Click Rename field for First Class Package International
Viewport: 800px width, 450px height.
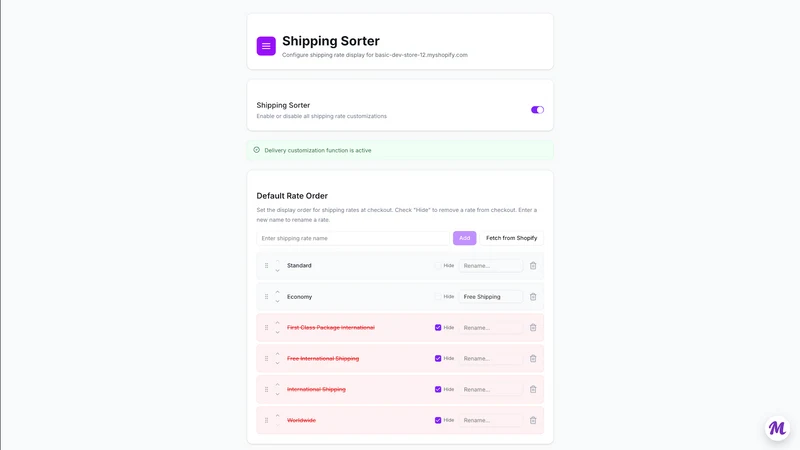point(491,328)
